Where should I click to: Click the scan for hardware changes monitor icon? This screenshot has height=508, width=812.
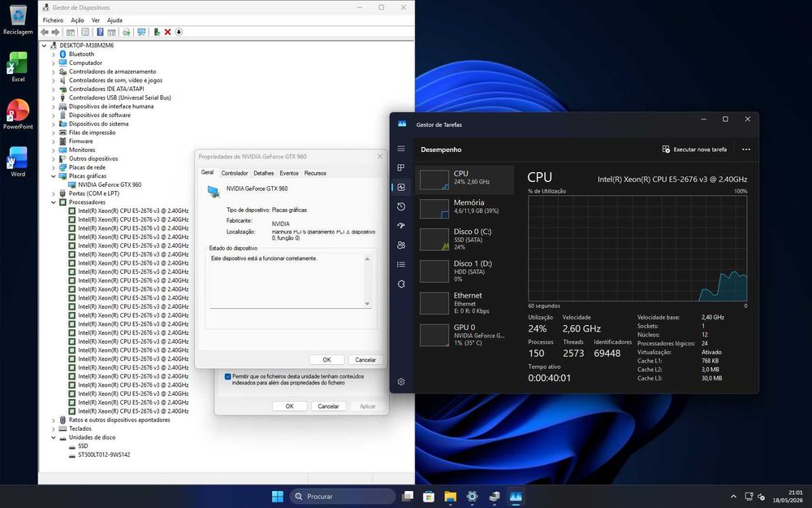click(141, 33)
